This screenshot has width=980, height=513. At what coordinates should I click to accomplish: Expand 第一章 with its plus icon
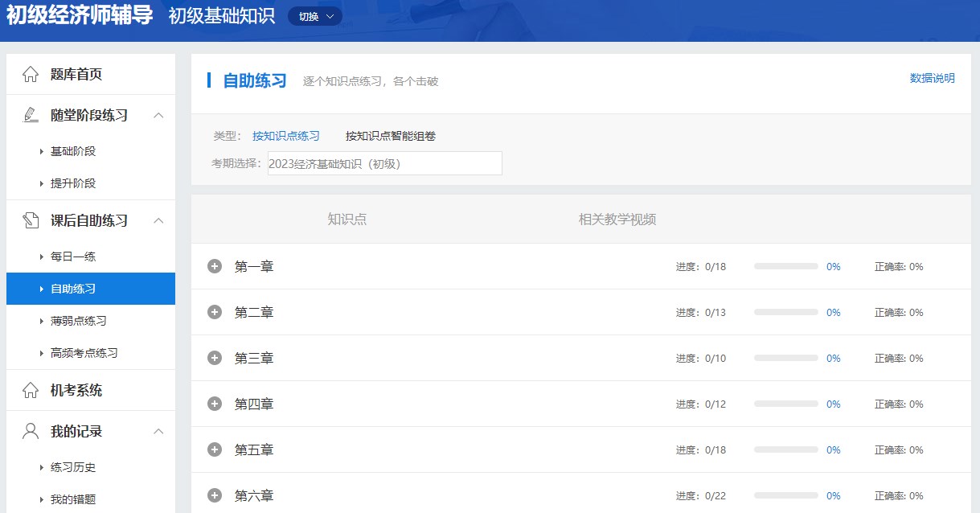215,266
